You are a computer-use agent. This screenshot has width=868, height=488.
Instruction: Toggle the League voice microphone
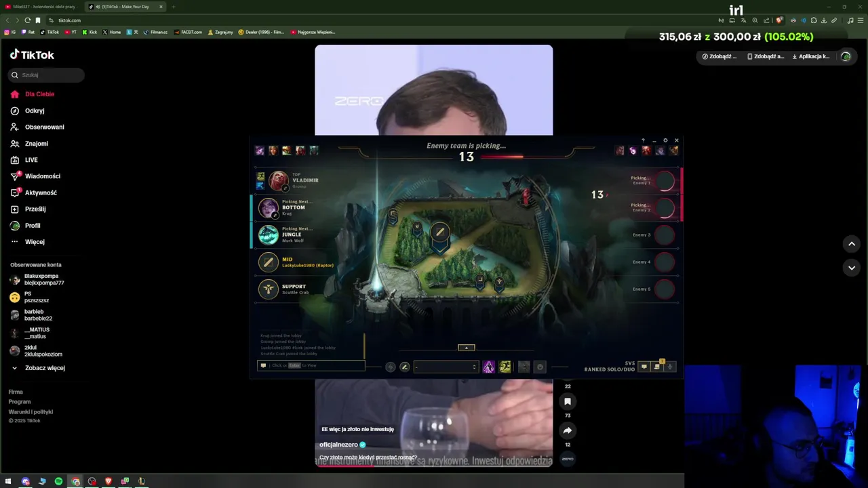click(x=670, y=367)
